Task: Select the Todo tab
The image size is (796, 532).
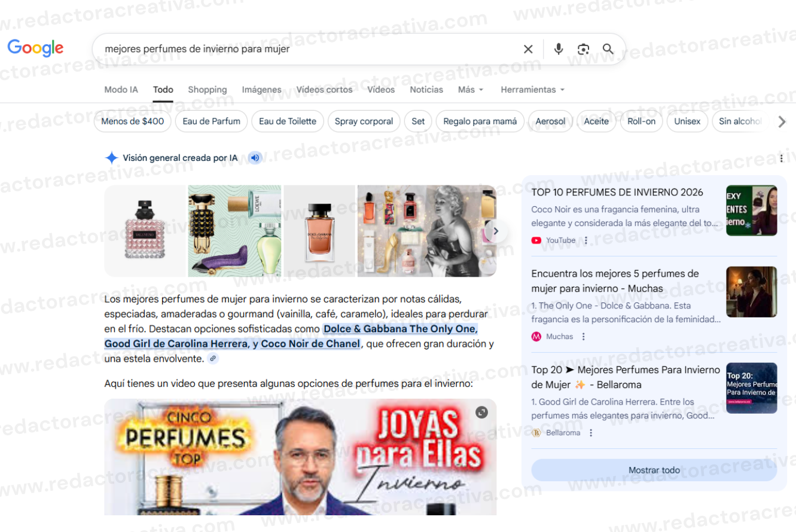Action: point(163,90)
